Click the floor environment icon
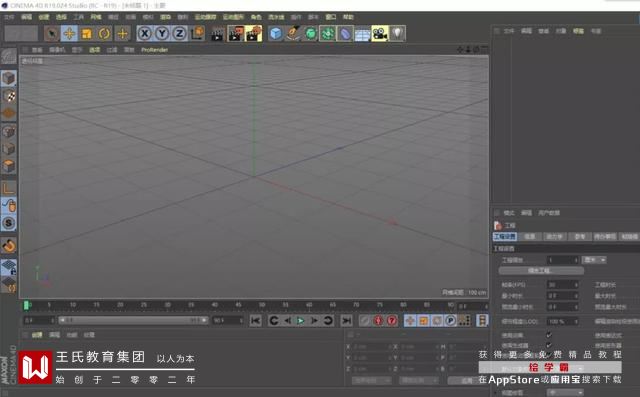 tap(362, 34)
